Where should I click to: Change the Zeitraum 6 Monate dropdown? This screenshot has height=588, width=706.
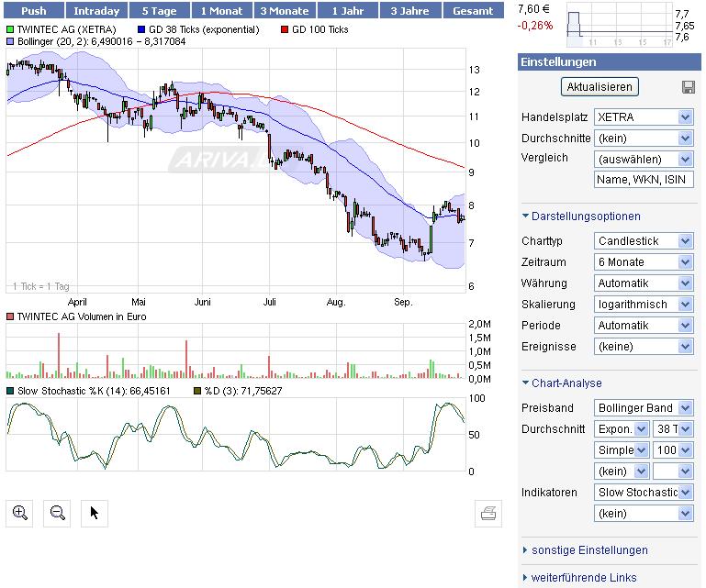[643, 261]
